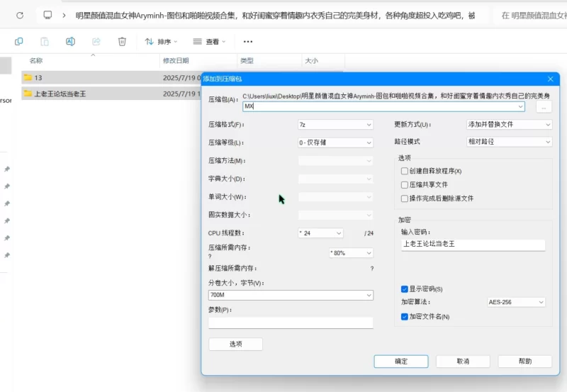
Task: Open the 更新方式 dropdown showing 添加并替换文件
Action: (x=510, y=124)
